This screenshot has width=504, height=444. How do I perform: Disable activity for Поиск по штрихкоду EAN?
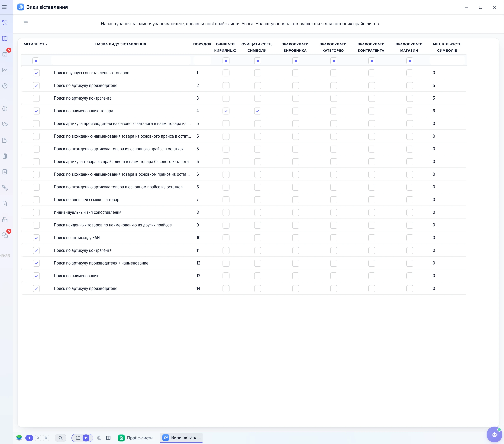tap(36, 238)
